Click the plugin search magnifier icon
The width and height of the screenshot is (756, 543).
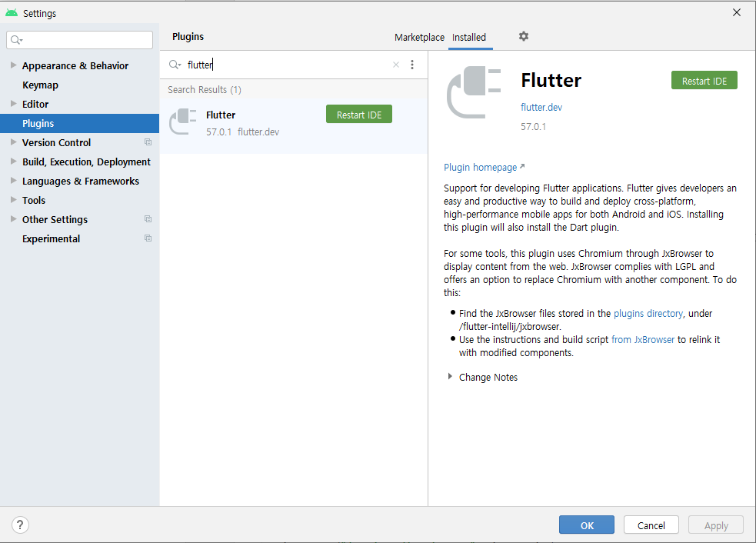(175, 65)
